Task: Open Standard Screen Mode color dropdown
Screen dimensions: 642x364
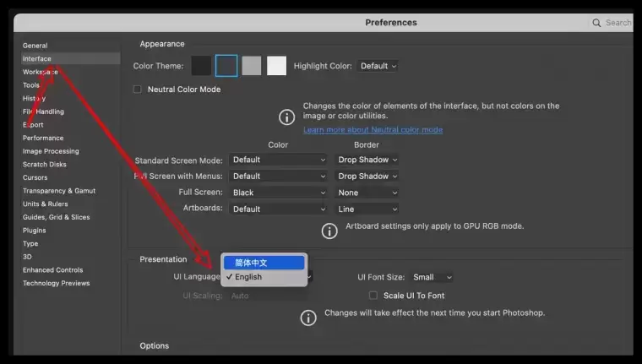Action: (279, 160)
